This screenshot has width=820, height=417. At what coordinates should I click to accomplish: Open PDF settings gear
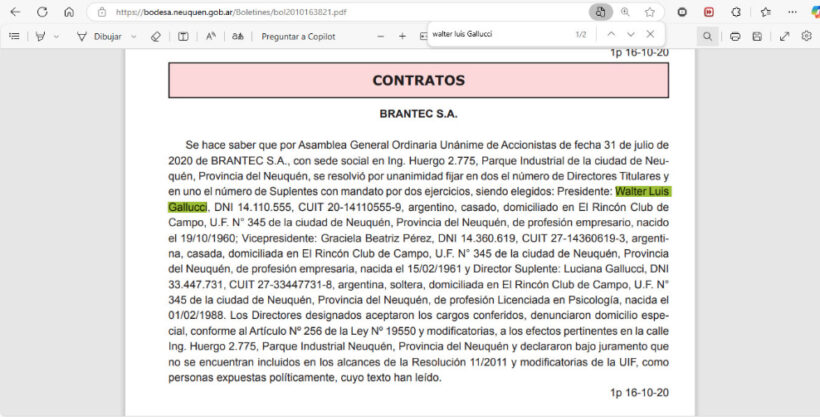pyautogui.click(x=806, y=36)
